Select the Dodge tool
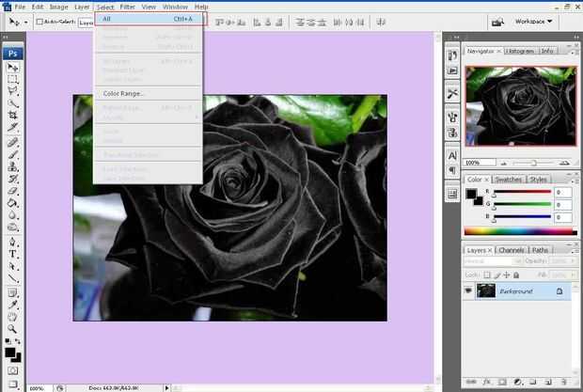 (12, 227)
